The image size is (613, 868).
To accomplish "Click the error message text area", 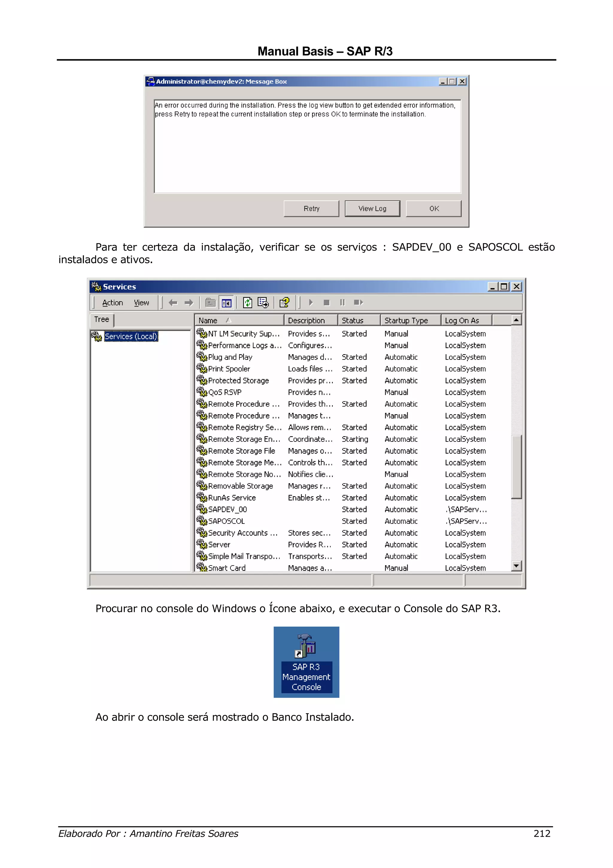I will point(307,146).
